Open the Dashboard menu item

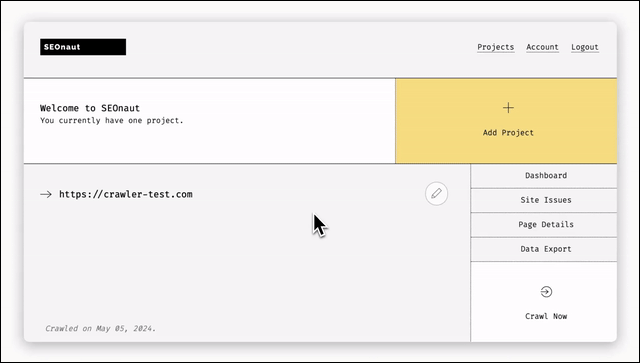pyautogui.click(x=544, y=176)
